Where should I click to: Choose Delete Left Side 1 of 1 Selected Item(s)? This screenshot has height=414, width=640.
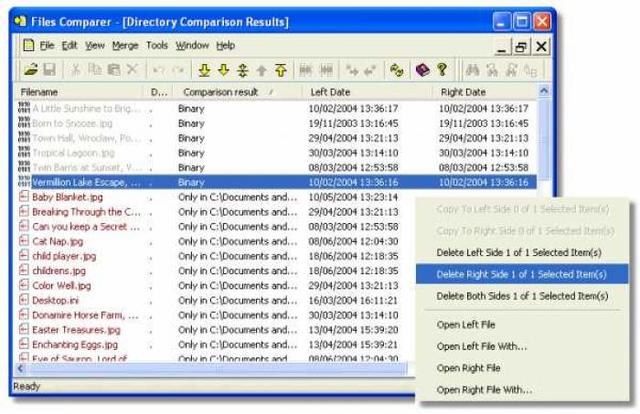[x=522, y=253]
